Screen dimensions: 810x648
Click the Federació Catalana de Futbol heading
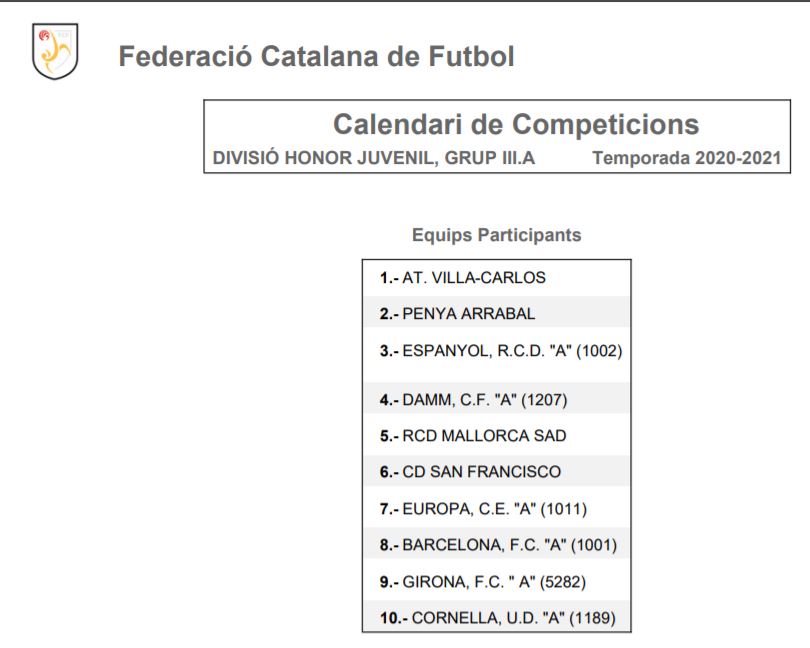click(x=316, y=56)
